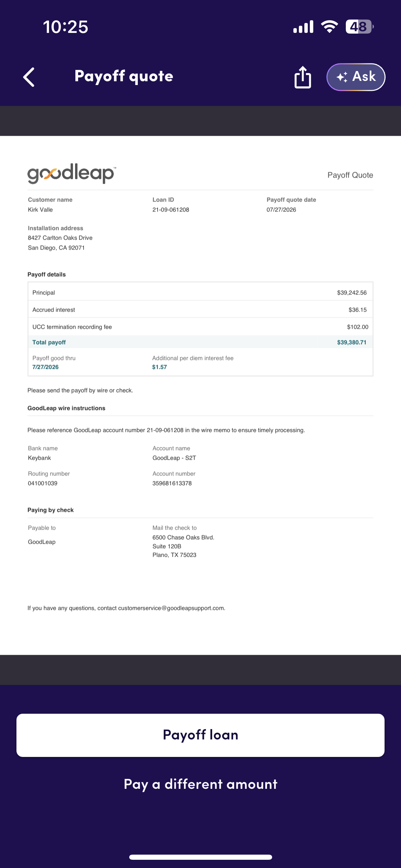Tap the Wi-Fi status icon
The image size is (401, 868).
tap(329, 27)
